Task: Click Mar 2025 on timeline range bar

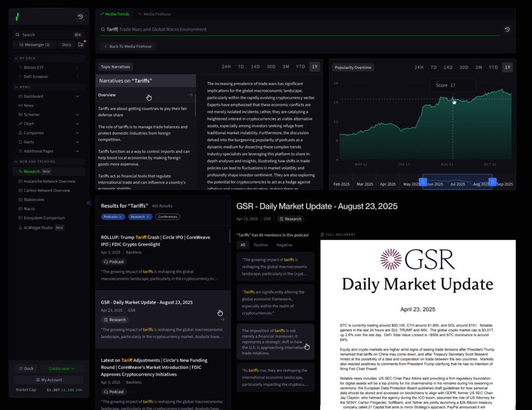Action: (365, 184)
